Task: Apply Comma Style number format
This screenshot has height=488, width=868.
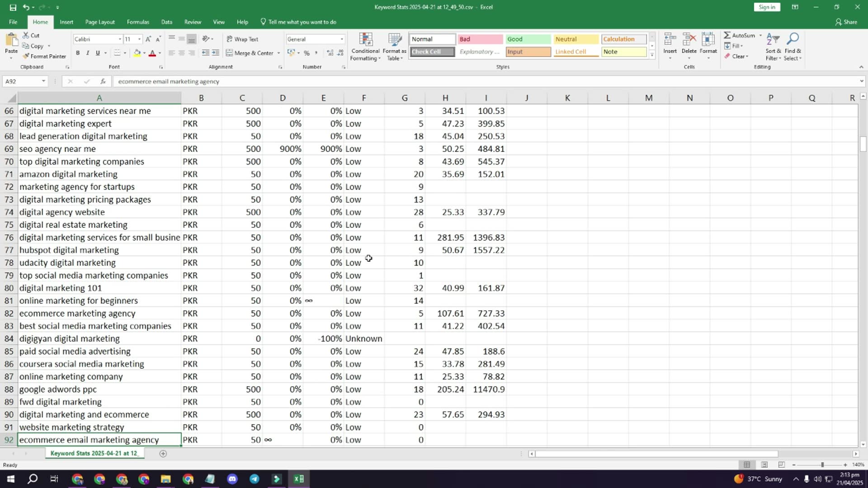Action: click(x=316, y=53)
